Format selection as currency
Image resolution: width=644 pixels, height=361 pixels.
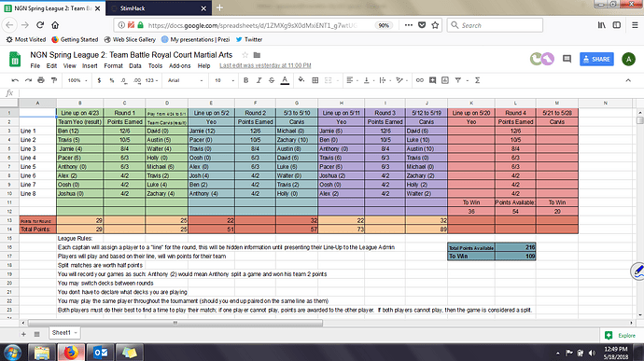tap(99, 80)
